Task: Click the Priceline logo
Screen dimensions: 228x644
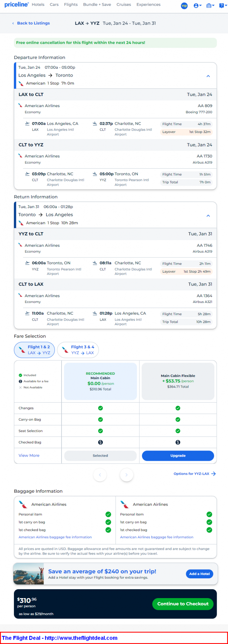Action: [16, 5]
